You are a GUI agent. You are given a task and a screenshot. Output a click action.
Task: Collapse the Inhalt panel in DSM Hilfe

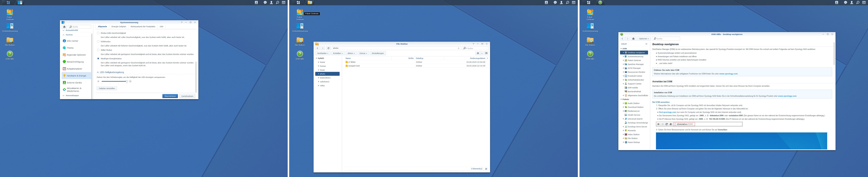(x=646, y=44)
